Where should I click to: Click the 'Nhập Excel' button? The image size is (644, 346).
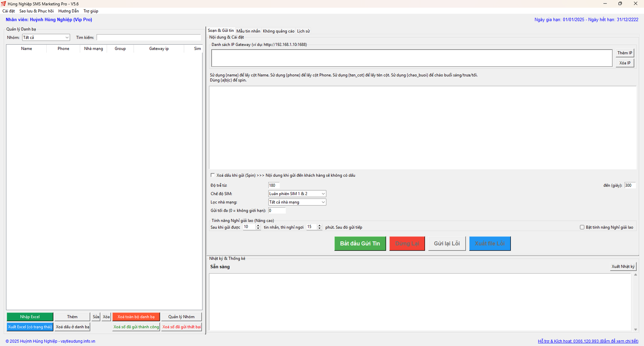point(30,317)
